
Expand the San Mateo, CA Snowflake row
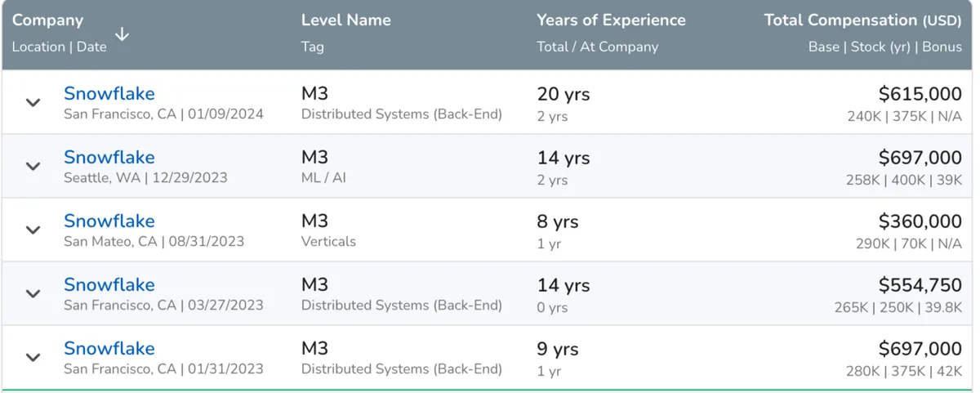33,230
